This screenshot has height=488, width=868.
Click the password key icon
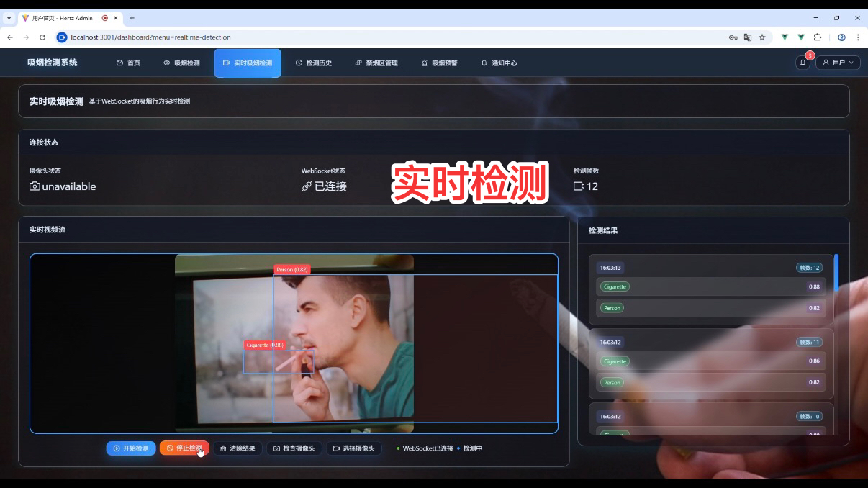point(733,37)
